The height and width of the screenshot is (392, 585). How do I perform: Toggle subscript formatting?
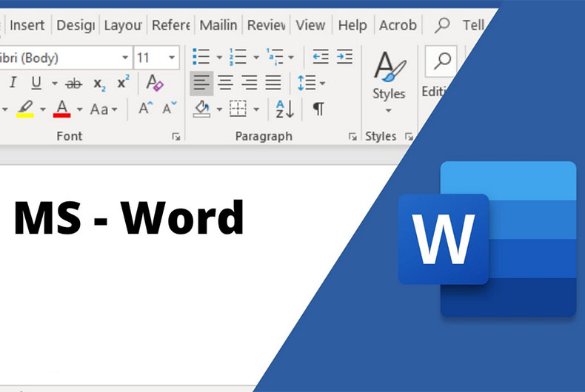(x=99, y=84)
